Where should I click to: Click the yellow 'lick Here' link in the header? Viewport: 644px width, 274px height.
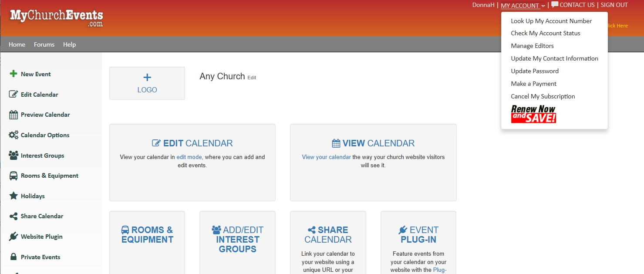[617, 26]
